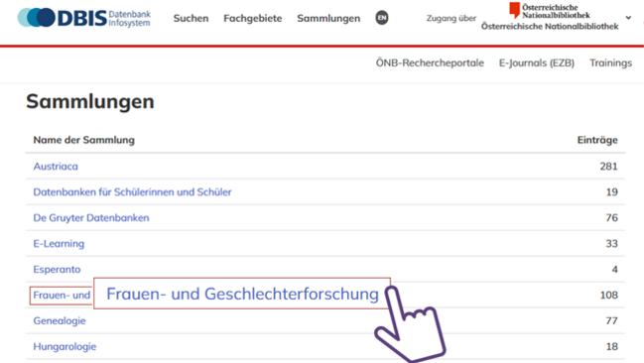This screenshot has width=644, height=363.
Task: Click the Österreichische Nationalbibliothek logo
Action: coord(550,11)
